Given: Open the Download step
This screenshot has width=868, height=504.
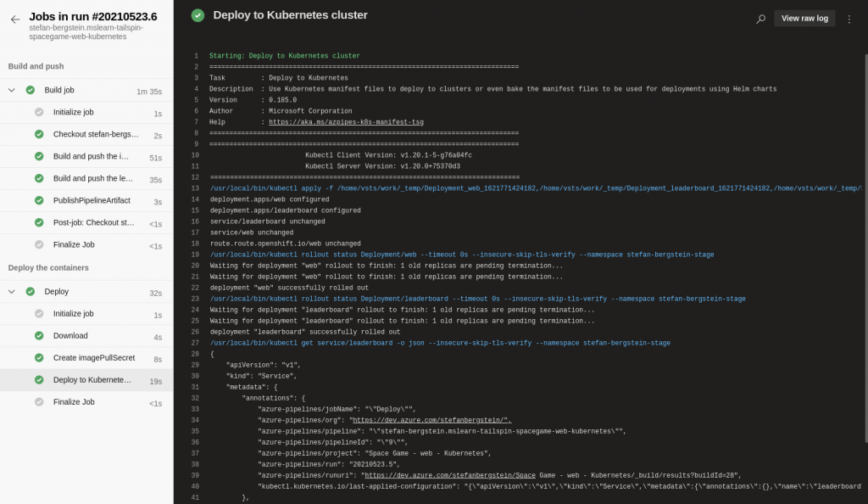Looking at the screenshot, I should click(86, 336).
